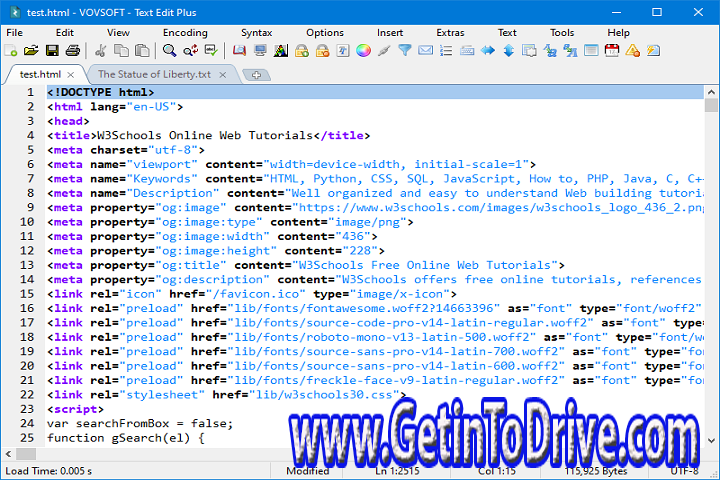Click the colorful image icon in toolbar

click(281, 51)
